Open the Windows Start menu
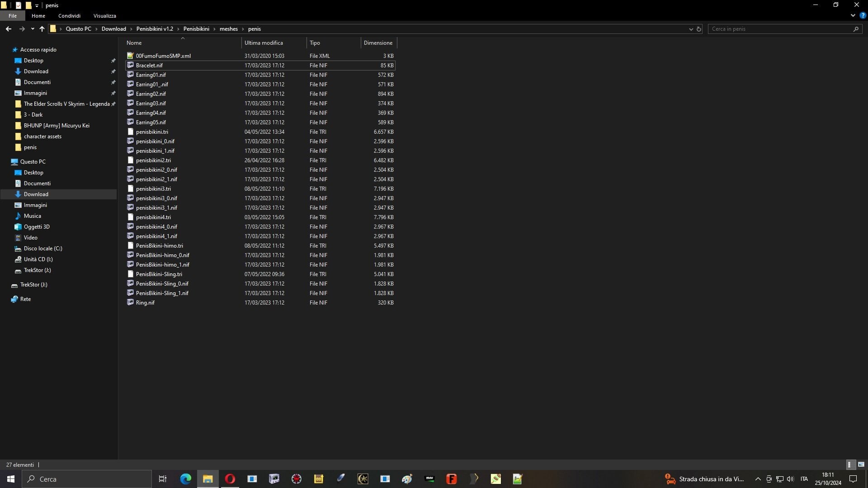Viewport: 868px width, 488px height. [x=11, y=479]
